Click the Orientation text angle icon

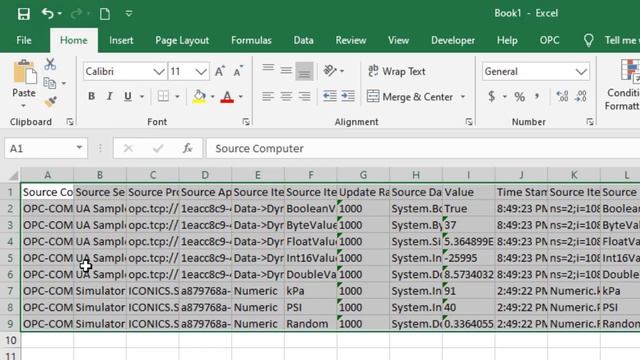[330, 71]
